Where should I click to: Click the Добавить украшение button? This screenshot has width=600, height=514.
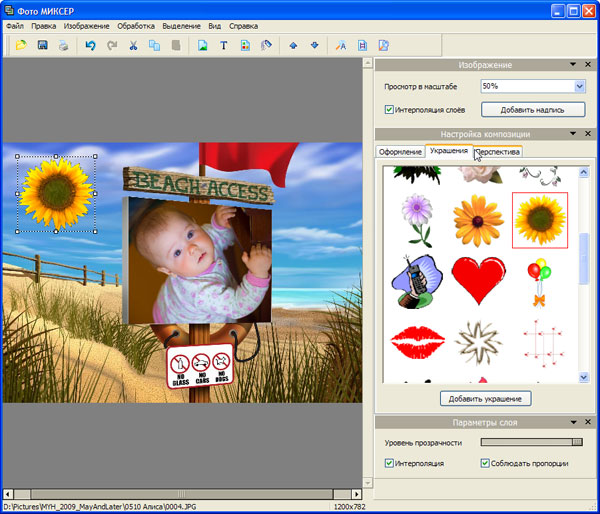[485, 398]
